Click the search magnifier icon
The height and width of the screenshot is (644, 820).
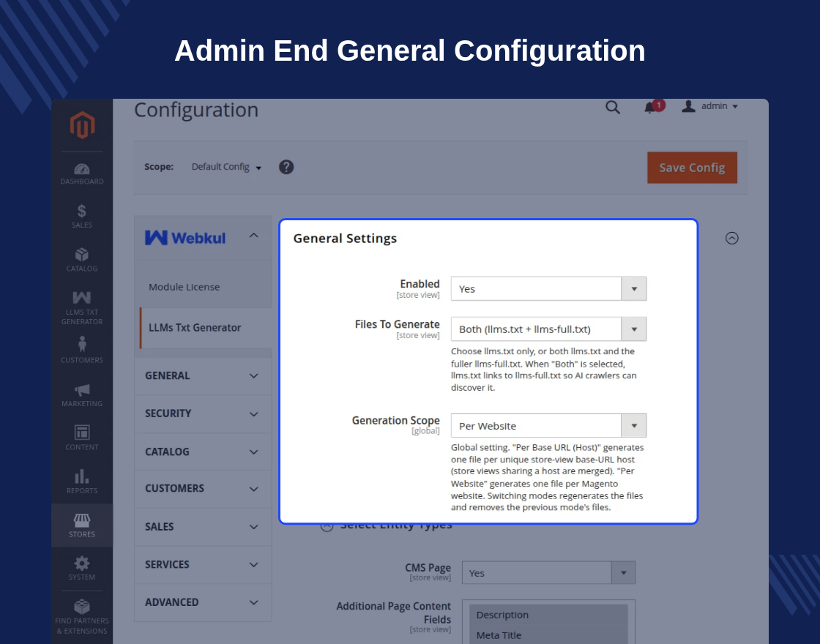(612, 107)
